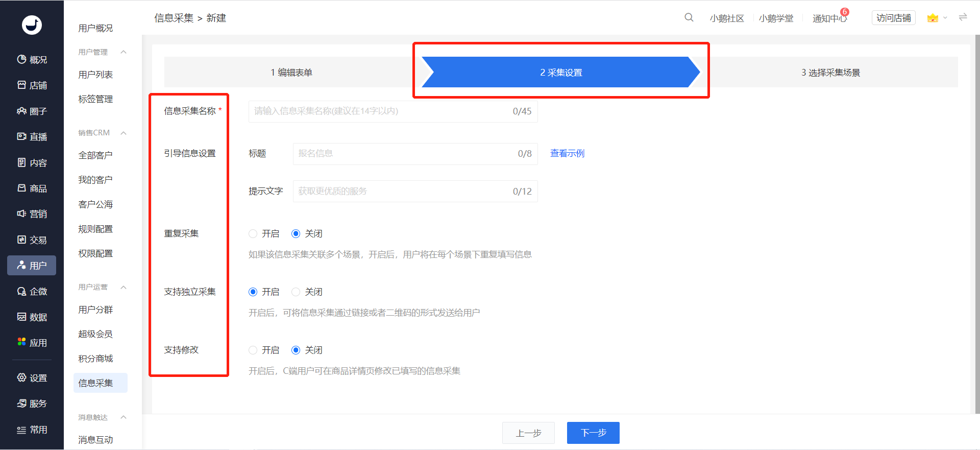980x450 pixels.
Task: Open 标签管理 in the submenu
Action: 95,99
